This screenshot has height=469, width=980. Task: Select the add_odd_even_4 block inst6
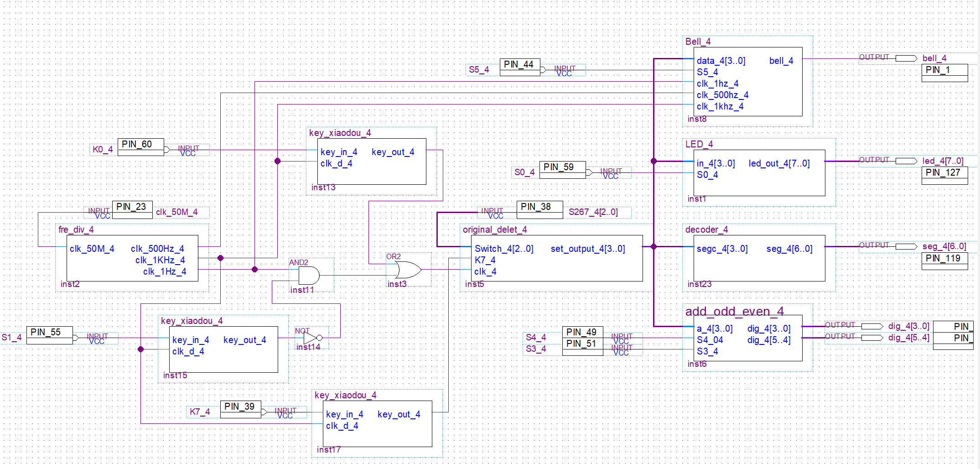click(748, 338)
